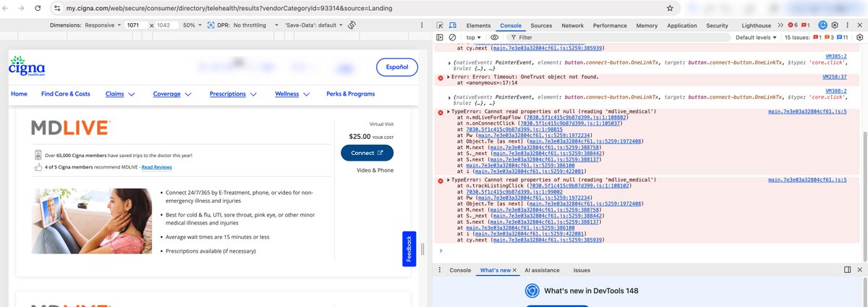Click the viewport height field showing 1042
The width and height of the screenshot is (868, 307).
tap(167, 25)
